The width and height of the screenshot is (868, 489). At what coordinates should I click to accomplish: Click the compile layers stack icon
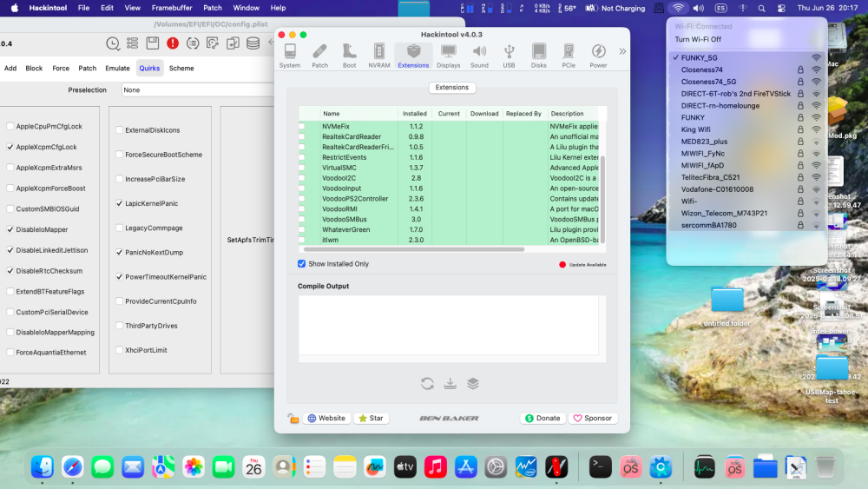point(473,383)
